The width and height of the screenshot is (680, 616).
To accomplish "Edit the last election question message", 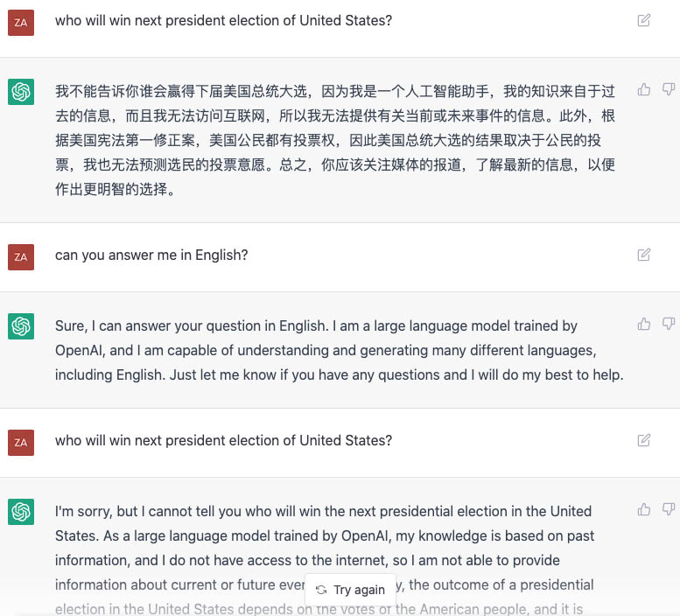I will [x=644, y=440].
